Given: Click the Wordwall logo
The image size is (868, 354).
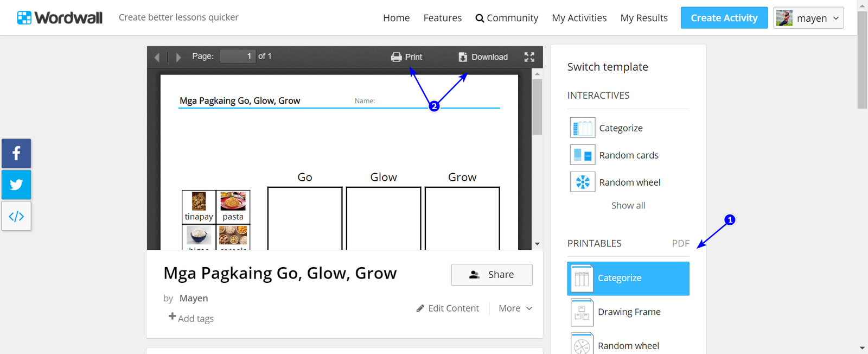Looking at the screenshot, I should pyautogui.click(x=60, y=18).
